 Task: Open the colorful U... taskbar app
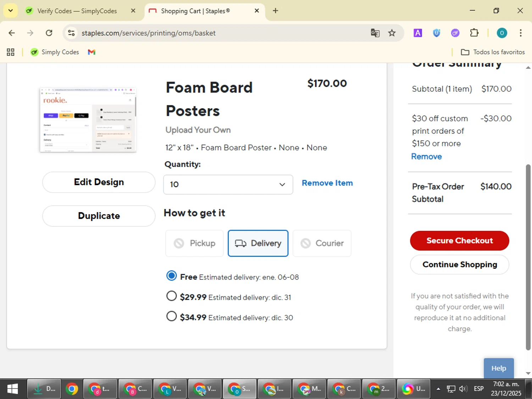[414, 389]
